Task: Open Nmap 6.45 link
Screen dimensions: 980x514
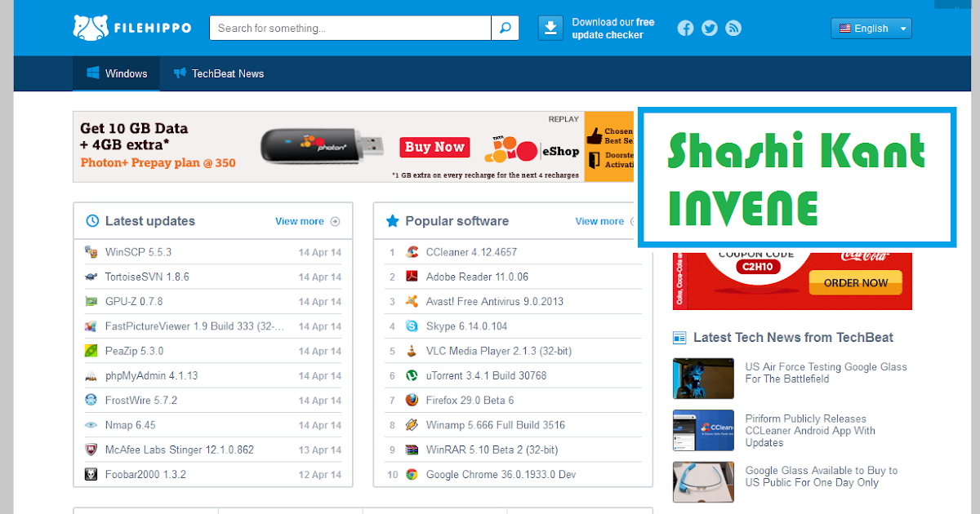Action: 130,425
